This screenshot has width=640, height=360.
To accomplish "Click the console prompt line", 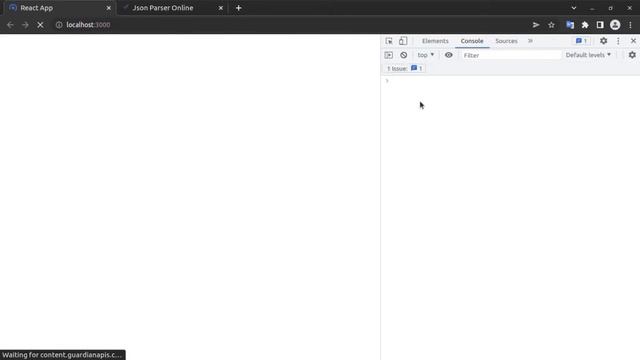I will (x=510, y=81).
